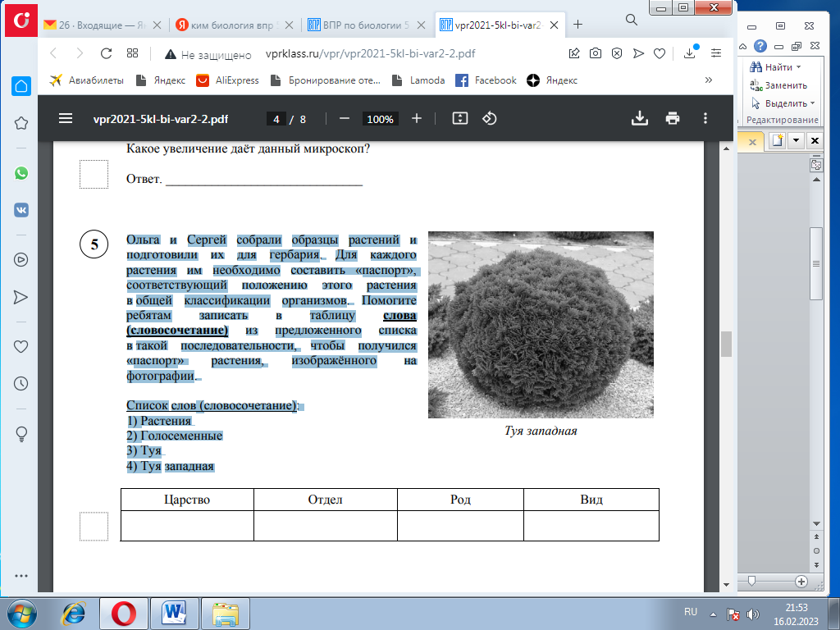Click the Word vertical scrollbar thumb
This screenshot has width=840, height=630.
(x=816, y=263)
